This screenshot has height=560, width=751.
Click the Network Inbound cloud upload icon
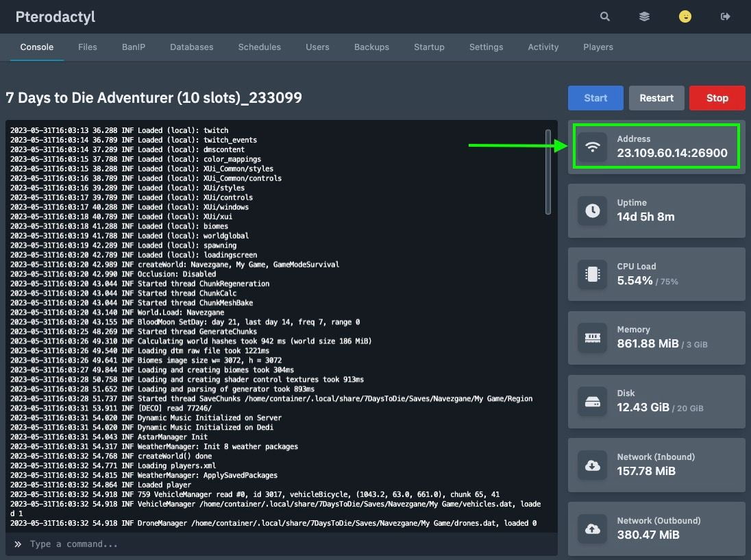[x=592, y=465]
